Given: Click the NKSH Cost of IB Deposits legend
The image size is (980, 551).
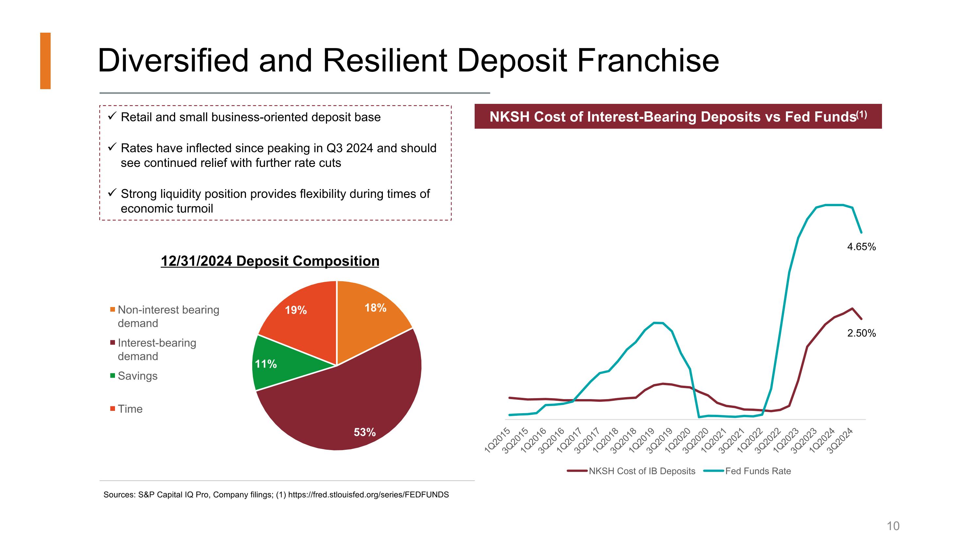Looking at the screenshot, I should click(642, 471).
